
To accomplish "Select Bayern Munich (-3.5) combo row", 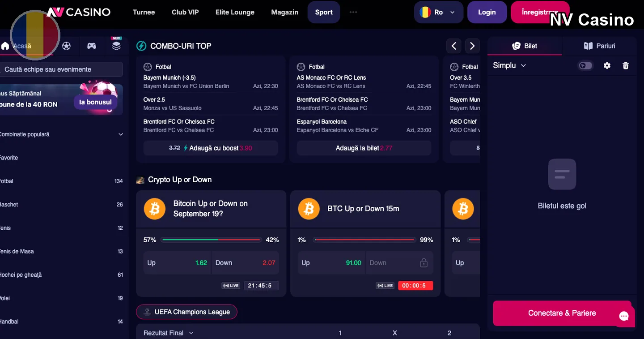I will 211,82.
